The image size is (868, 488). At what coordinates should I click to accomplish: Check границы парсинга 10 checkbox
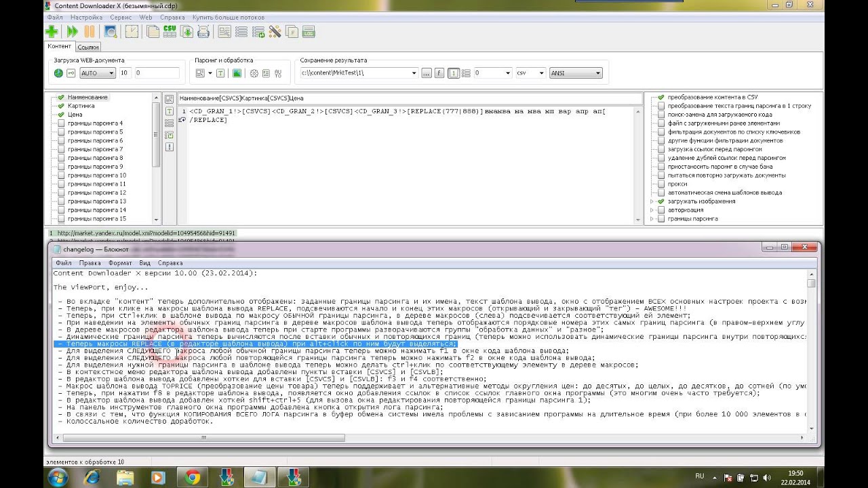61,176
